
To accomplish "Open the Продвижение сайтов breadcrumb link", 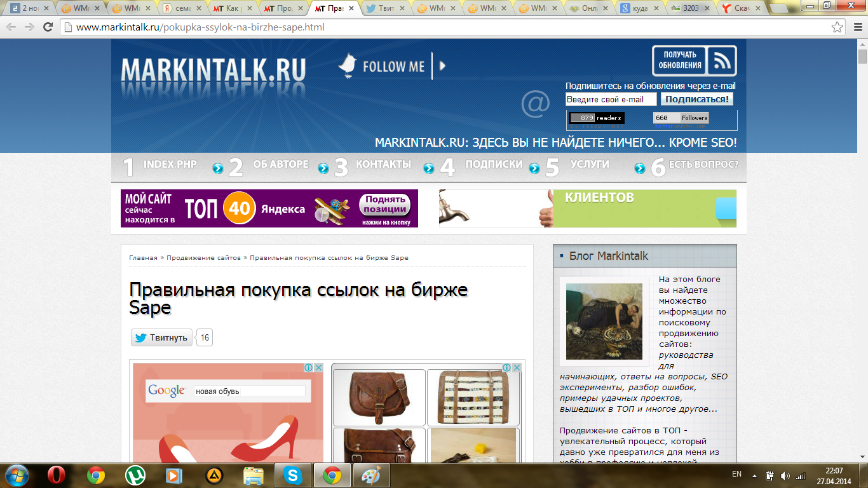I will (x=203, y=257).
